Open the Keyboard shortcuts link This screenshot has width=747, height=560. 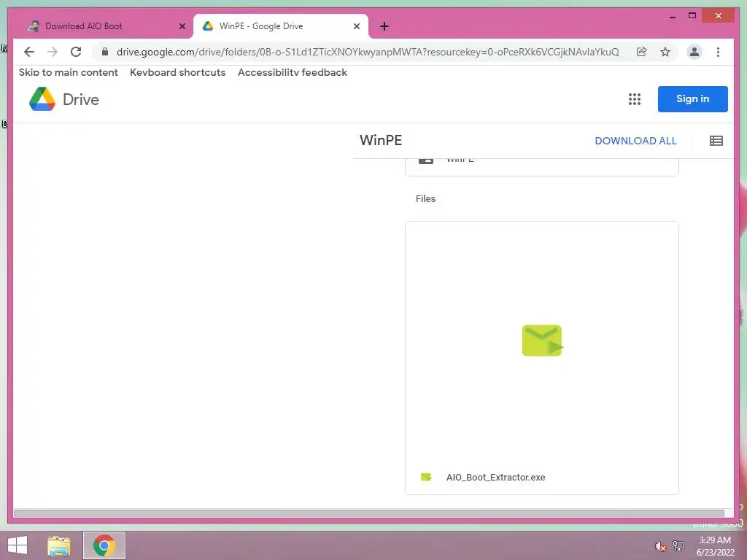(x=178, y=72)
